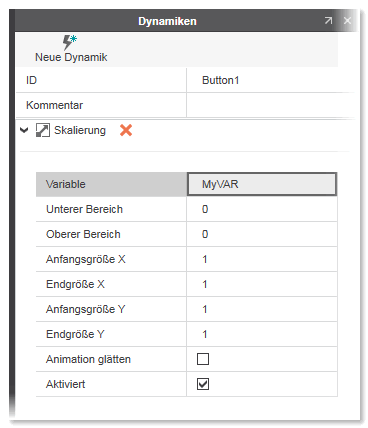Enable the Animation glätten checkbox
The height and width of the screenshot is (428, 368).
(x=203, y=359)
